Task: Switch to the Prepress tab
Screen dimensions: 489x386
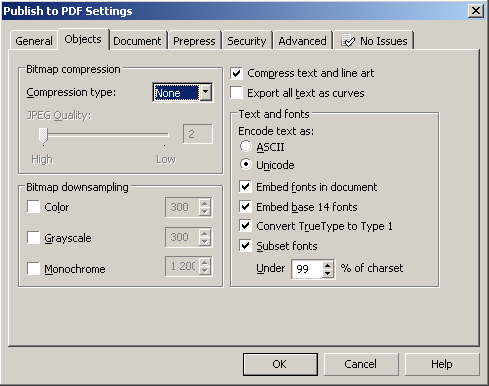Action: (194, 41)
